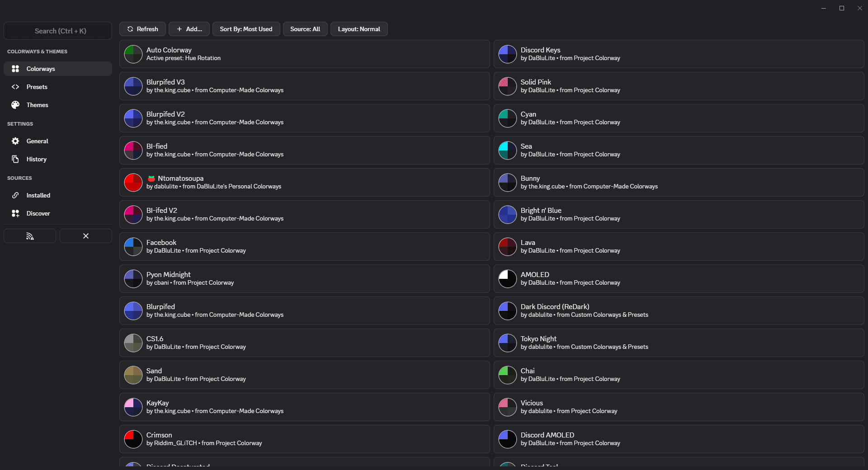The image size is (868, 470).
Task: Click the History clipboard icon
Action: click(15, 159)
